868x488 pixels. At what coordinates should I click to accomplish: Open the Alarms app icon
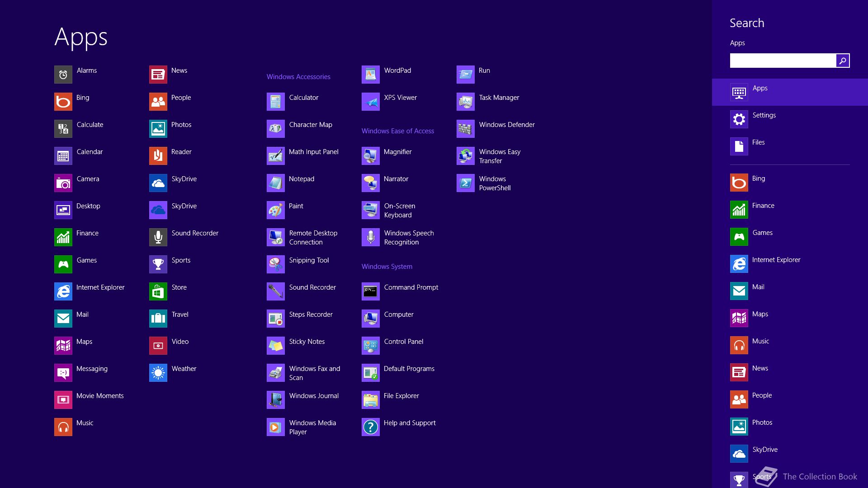[63, 75]
